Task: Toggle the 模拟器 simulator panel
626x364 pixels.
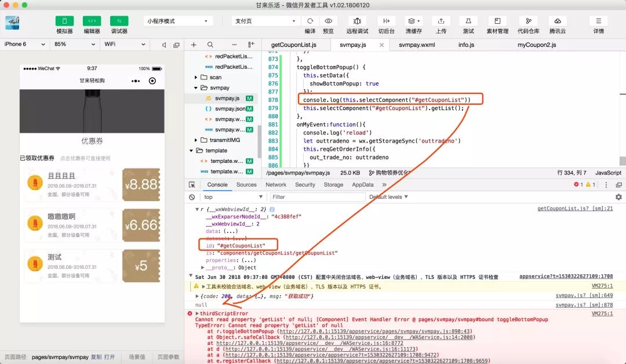Action: pyautogui.click(x=64, y=21)
